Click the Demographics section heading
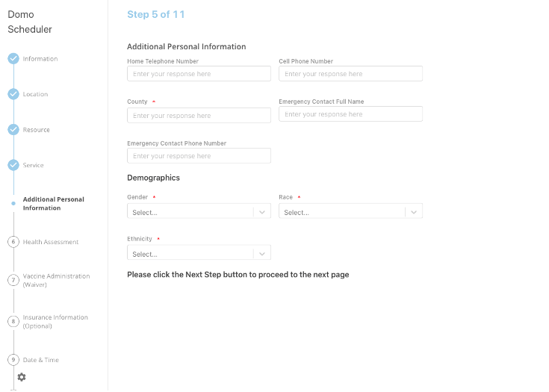 153,178
